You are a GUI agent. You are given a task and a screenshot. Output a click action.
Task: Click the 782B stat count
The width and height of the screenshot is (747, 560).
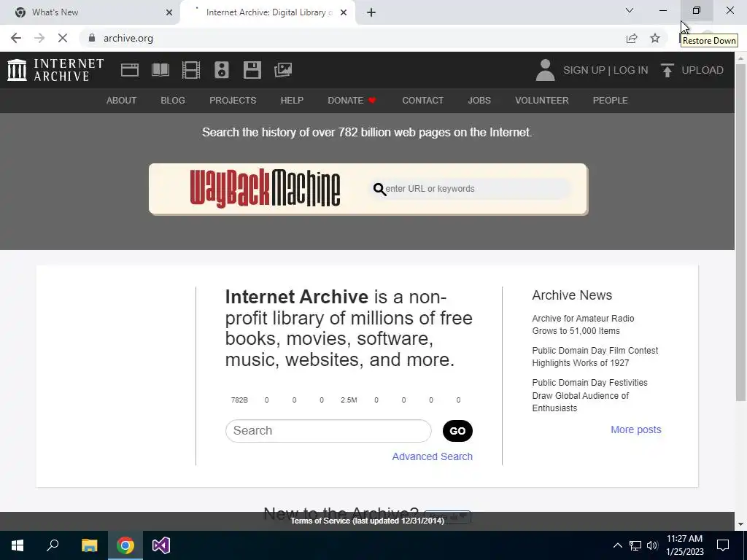tap(239, 400)
